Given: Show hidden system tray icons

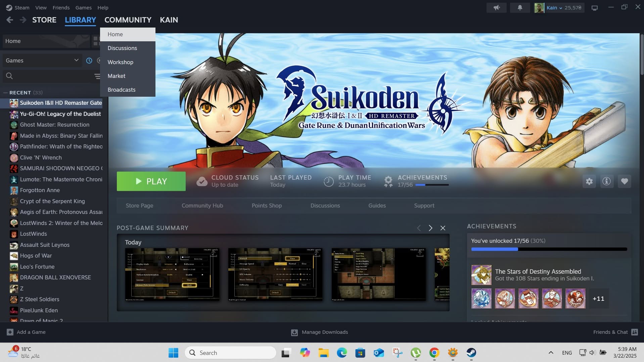Looking at the screenshot, I should click(x=551, y=353).
